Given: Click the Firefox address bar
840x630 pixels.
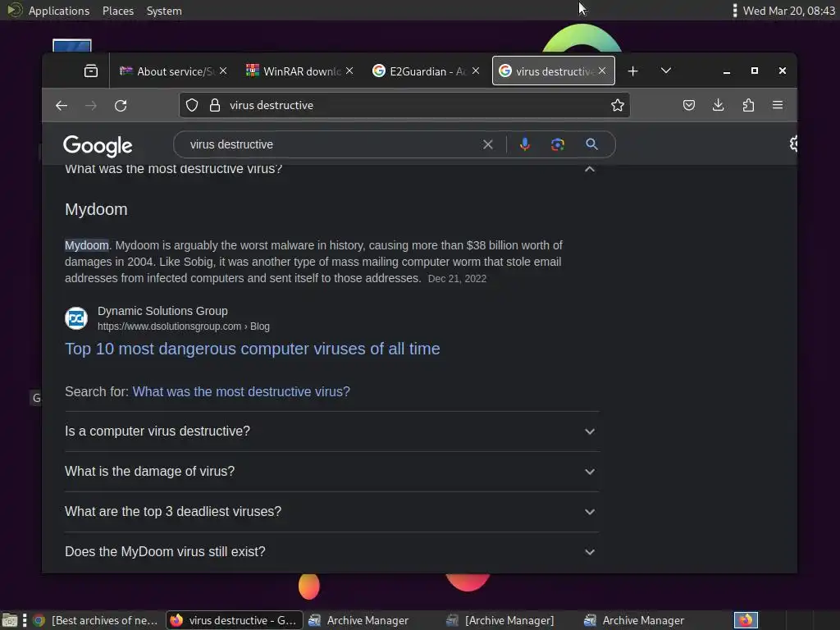Looking at the screenshot, I should coord(404,106).
